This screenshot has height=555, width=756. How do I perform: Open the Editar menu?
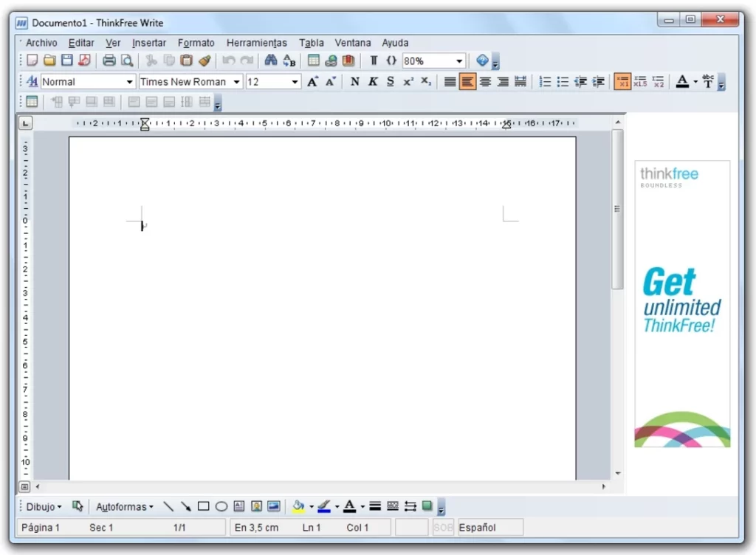81,43
